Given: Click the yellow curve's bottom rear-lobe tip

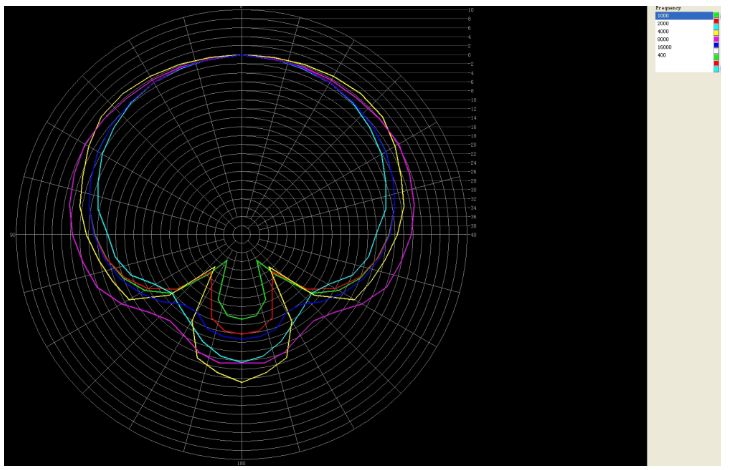Looking at the screenshot, I should (x=241, y=382).
